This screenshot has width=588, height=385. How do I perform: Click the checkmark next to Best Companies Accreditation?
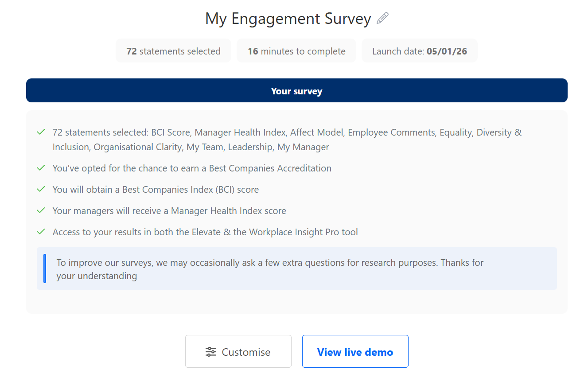(x=41, y=168)
